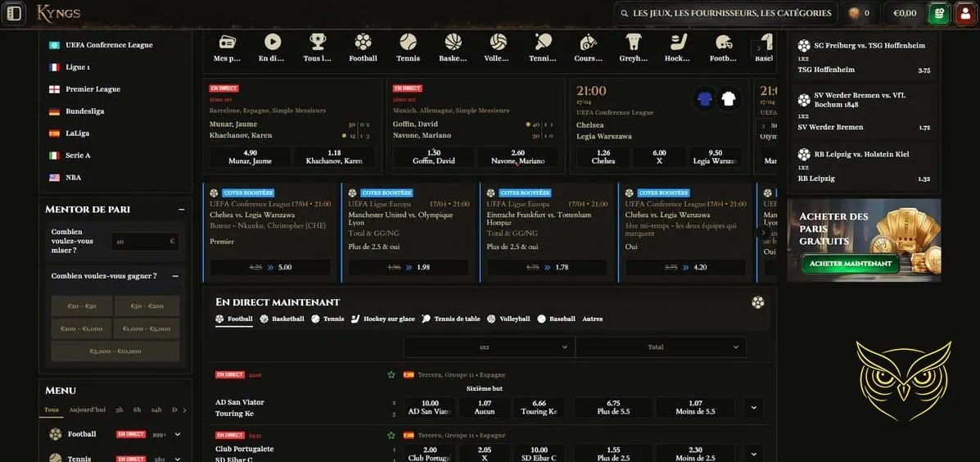The image size is (980, 462).
Task: Choose the €5,000 – €10,000 winnings range
Action: coord(115,351)
